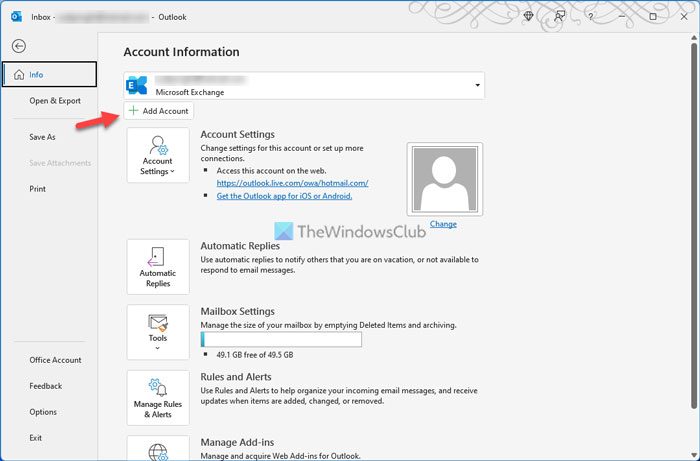This screenshot has width=700, height=461.
Task: Maximize the Outlook window
Action: pos(653,17)
